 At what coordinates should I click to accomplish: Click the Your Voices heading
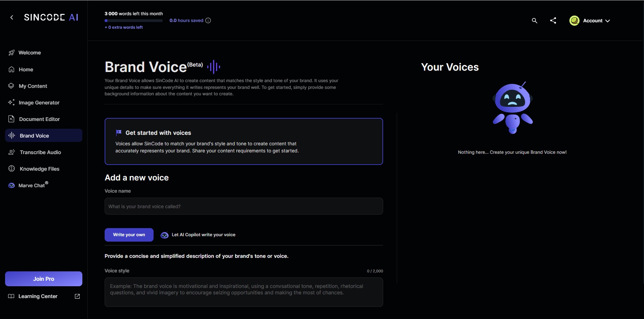(x=450, y=67)
